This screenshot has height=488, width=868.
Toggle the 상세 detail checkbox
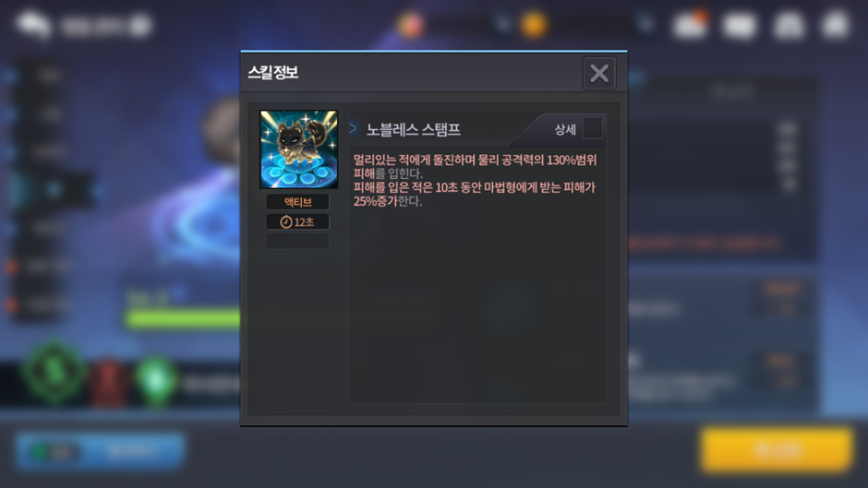point(592,128)
